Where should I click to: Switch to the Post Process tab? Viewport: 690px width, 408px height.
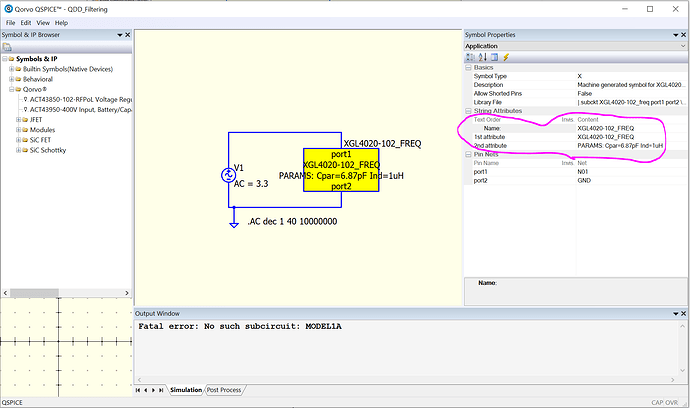[224, 390]
